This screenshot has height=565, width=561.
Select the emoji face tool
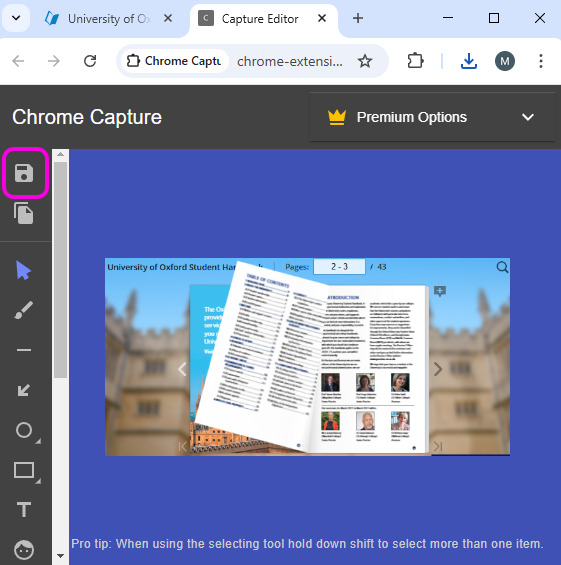point(24,550)
